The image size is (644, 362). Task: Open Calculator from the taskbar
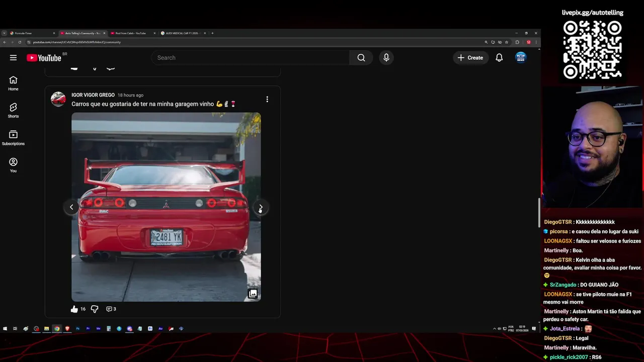pyautogui.click(x=109, y=329)
